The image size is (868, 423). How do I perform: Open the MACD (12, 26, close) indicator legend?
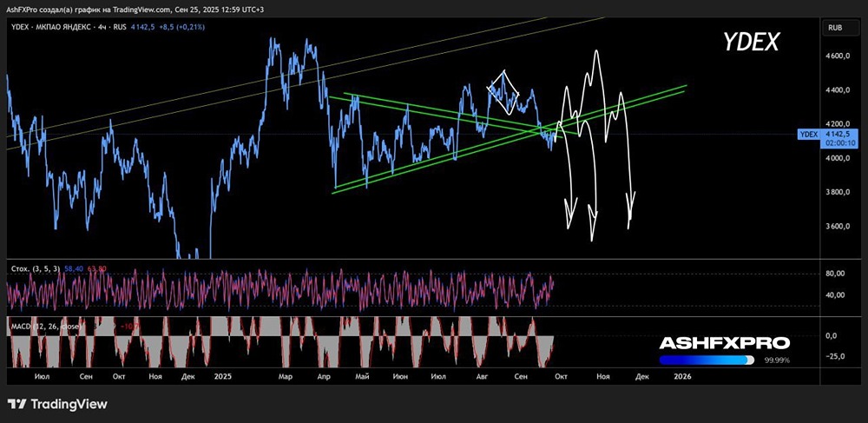(46, 327)
